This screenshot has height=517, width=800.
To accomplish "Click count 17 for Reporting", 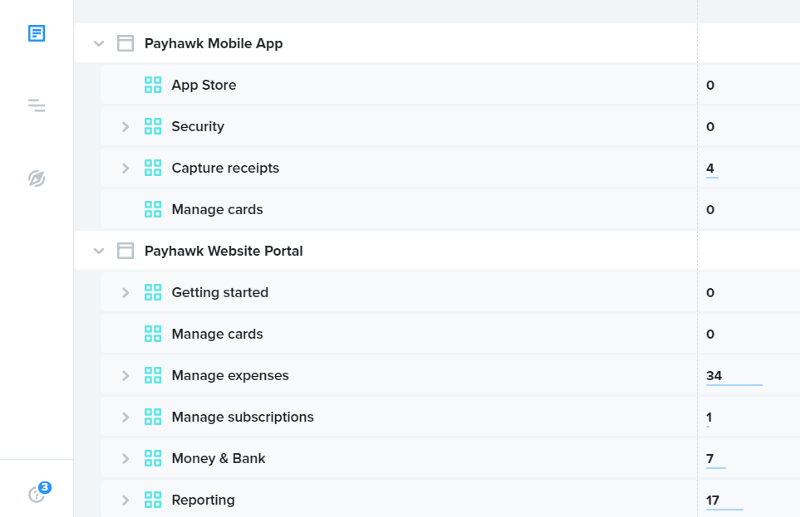I will 713,500.
